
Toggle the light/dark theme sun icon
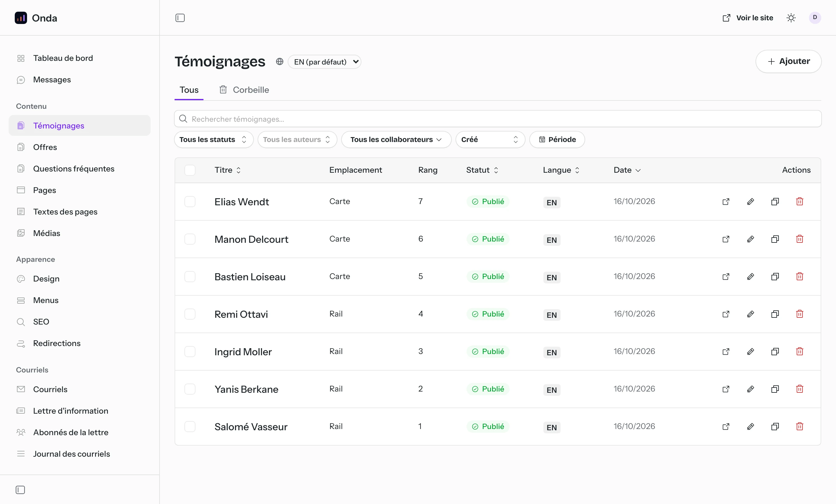(x=791, y=18)
